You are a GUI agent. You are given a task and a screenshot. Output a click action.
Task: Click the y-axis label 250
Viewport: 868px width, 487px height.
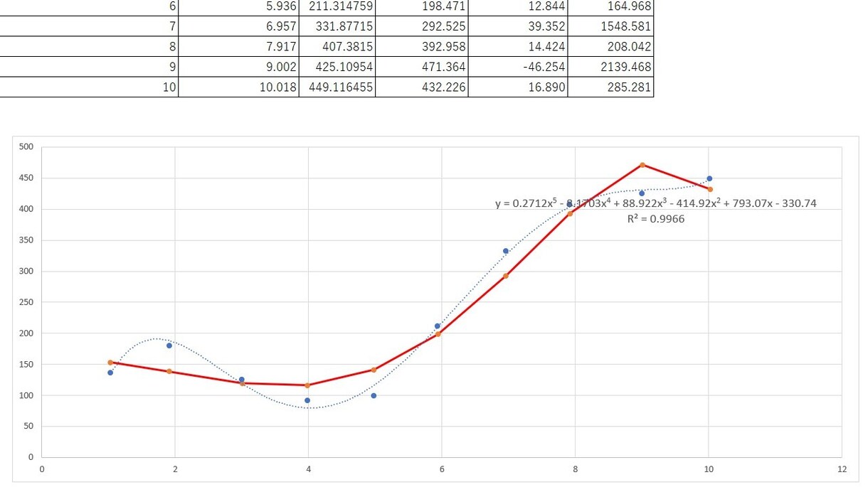pos(27,302)
